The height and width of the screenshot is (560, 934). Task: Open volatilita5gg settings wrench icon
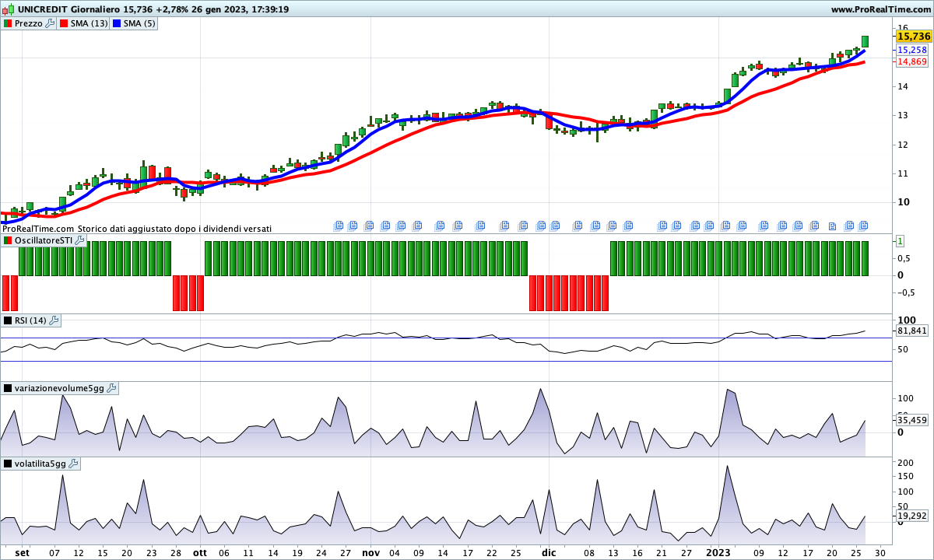pos(74,464)
